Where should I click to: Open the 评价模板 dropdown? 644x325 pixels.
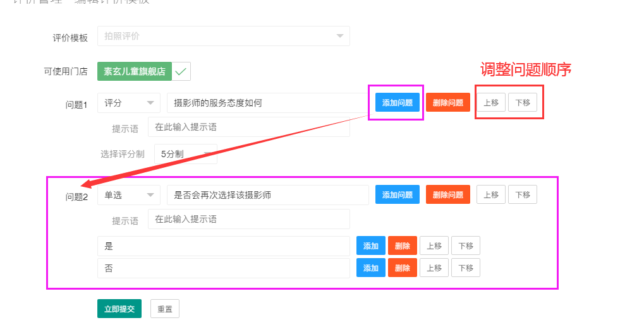point(223,36)
